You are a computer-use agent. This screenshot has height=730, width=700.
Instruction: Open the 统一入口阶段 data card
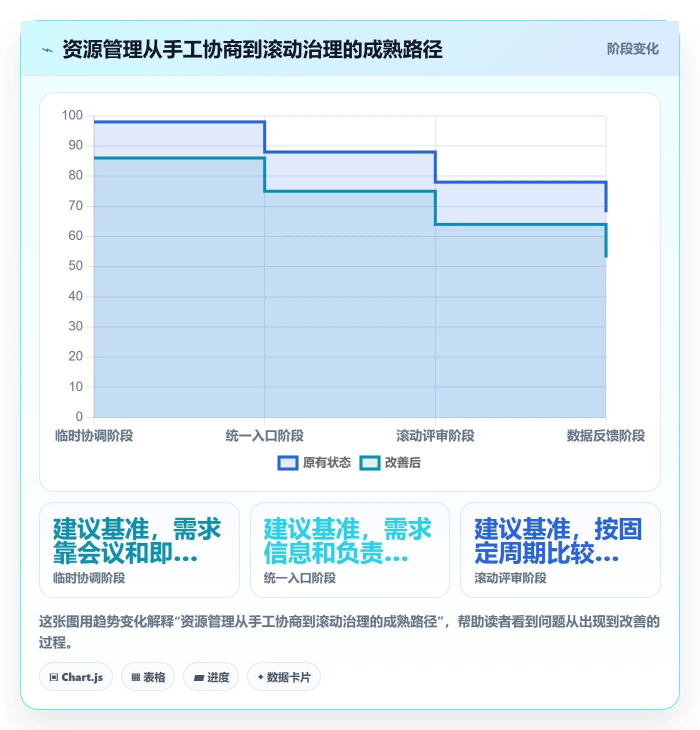pyautogui.click(x=350, y=550)
